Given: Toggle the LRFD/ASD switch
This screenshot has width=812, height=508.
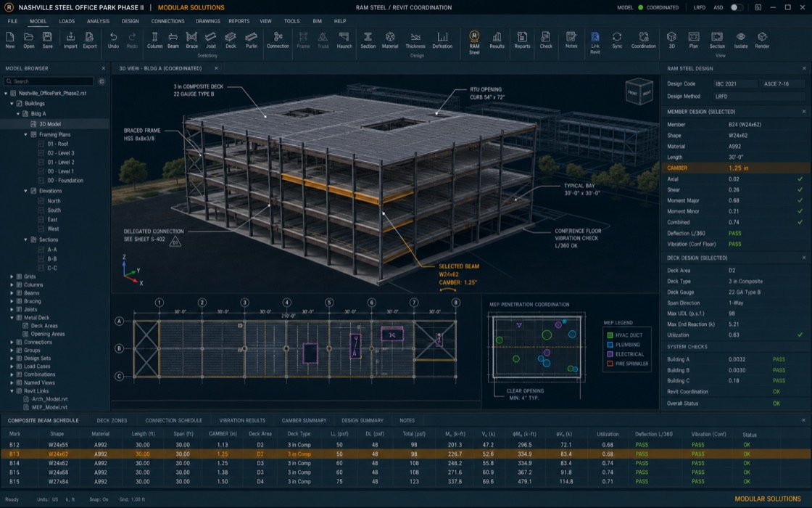Looking at the screenshot, I should click(737, 7).
